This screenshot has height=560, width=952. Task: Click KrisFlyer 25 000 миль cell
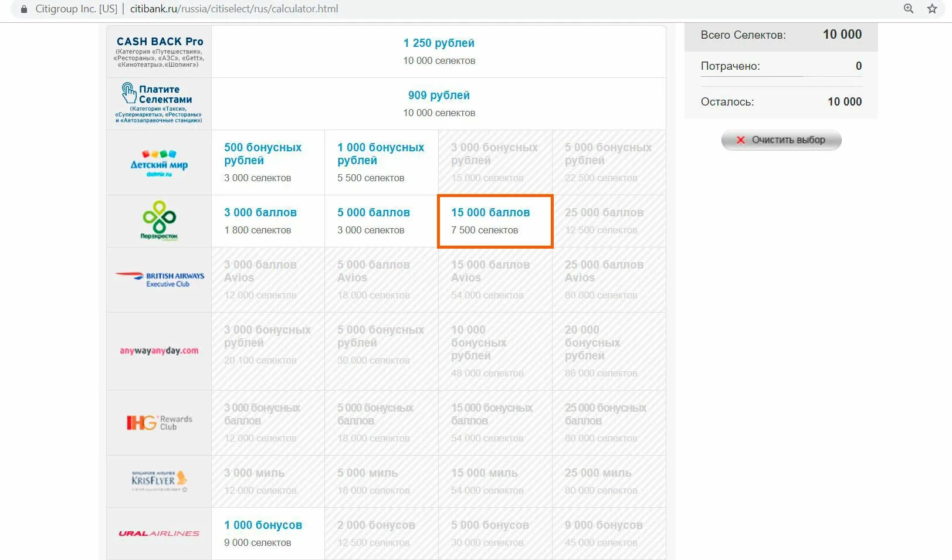(x=609, y=481)
